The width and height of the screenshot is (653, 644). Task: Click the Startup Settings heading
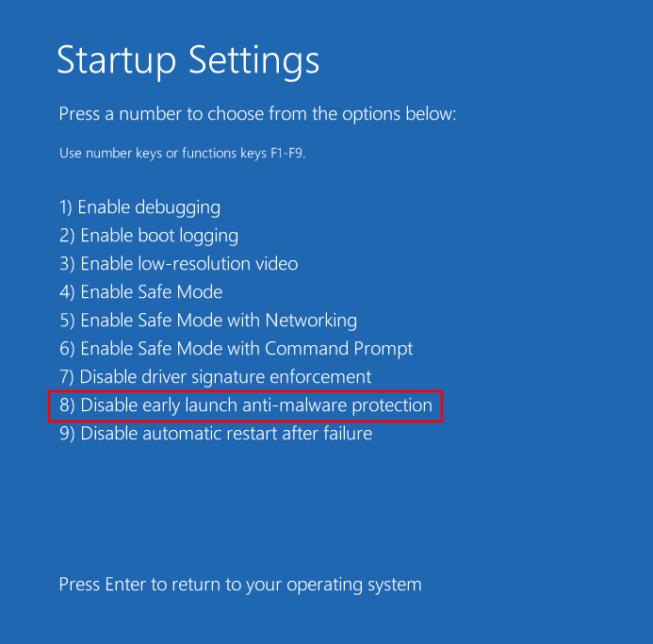(x=188, y=61)
